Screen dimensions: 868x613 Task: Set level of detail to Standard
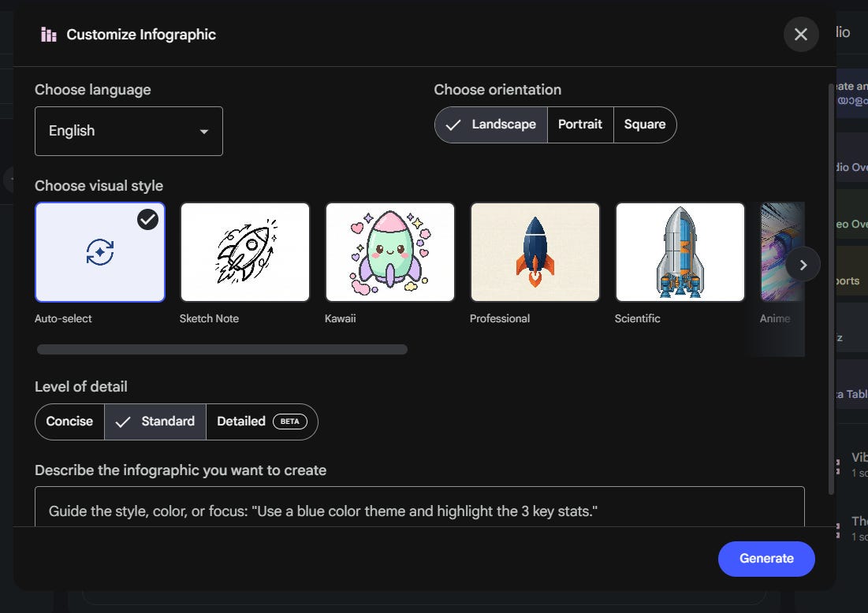pos(155,422)
